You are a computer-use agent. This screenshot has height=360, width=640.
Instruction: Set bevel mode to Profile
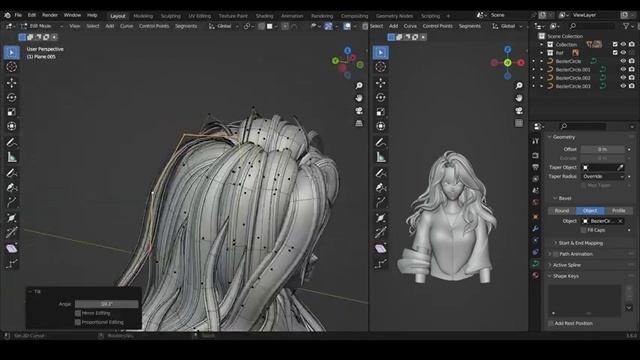click(x=618, y=211)
